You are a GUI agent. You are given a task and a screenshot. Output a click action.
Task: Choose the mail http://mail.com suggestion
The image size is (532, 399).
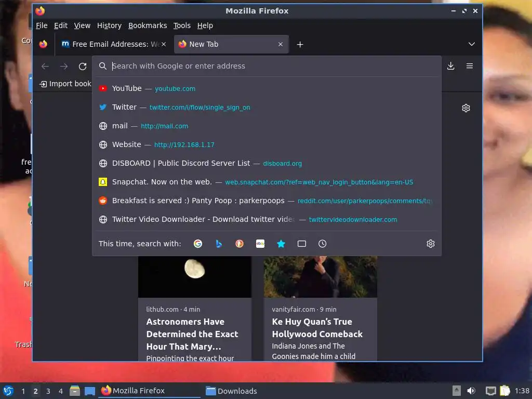[267, 126]
